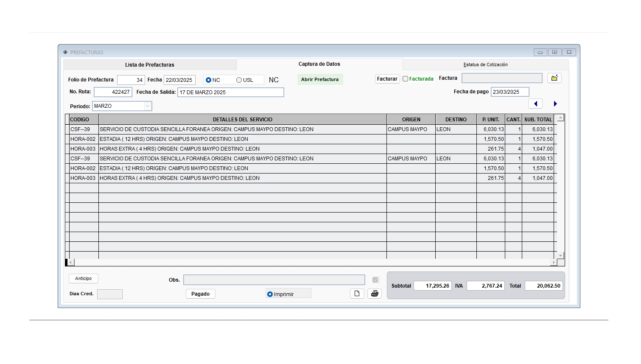Click the grayed checkmark icon beside Obs.
The height and width of the screenshot is (364, 641).
(375, 280)
